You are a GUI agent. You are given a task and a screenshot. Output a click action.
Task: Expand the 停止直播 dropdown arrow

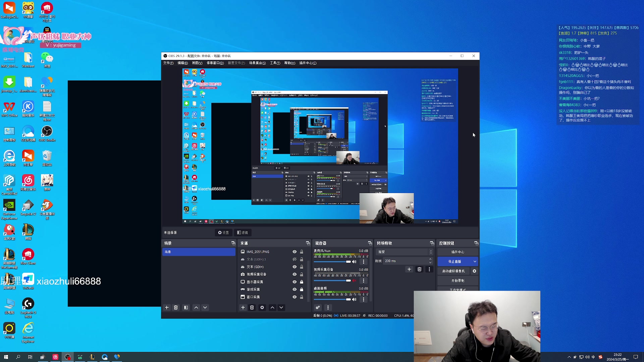pyautogui.click(x=475, y=261)
